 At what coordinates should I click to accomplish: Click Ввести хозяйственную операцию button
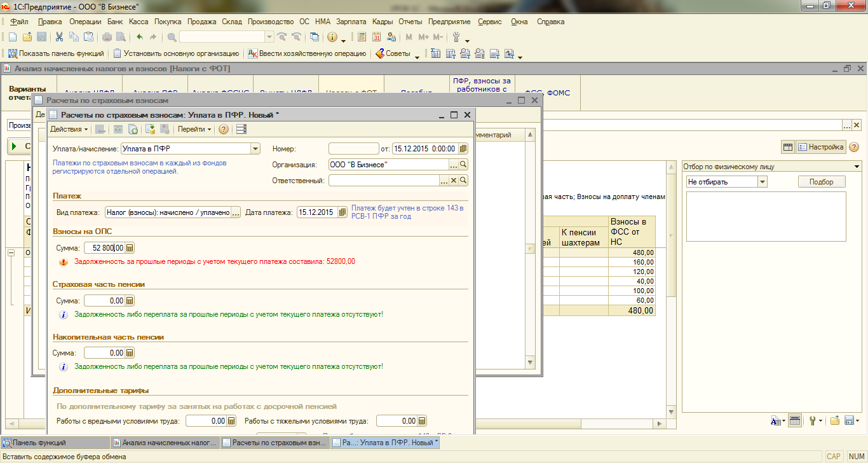click(307, 54)
